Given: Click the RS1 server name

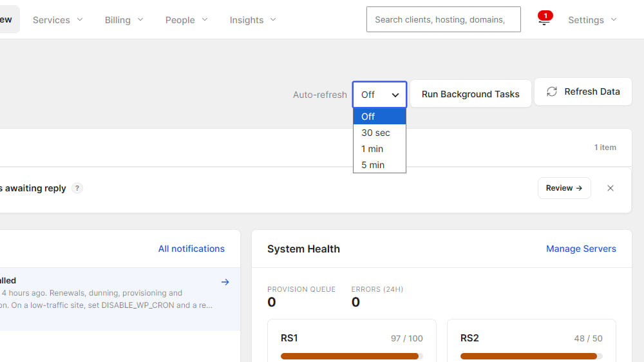Looking at the screenshot, I should [289, 338].
